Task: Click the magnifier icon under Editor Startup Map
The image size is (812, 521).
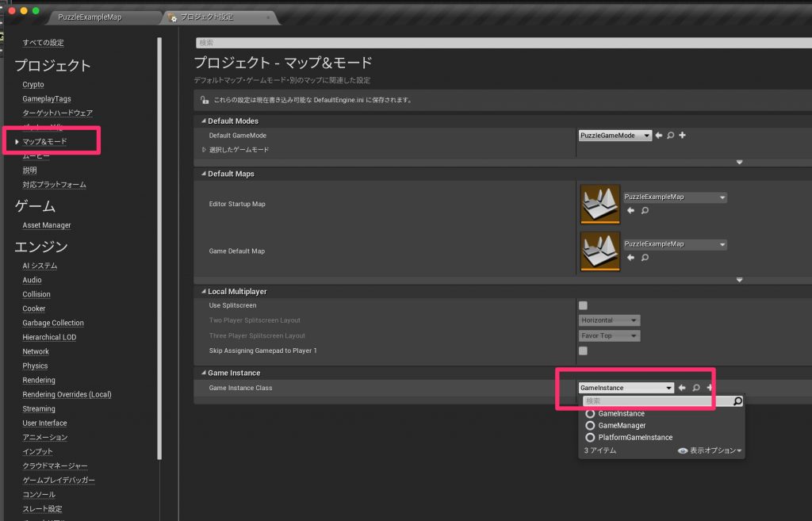Action: coord(645,211)
